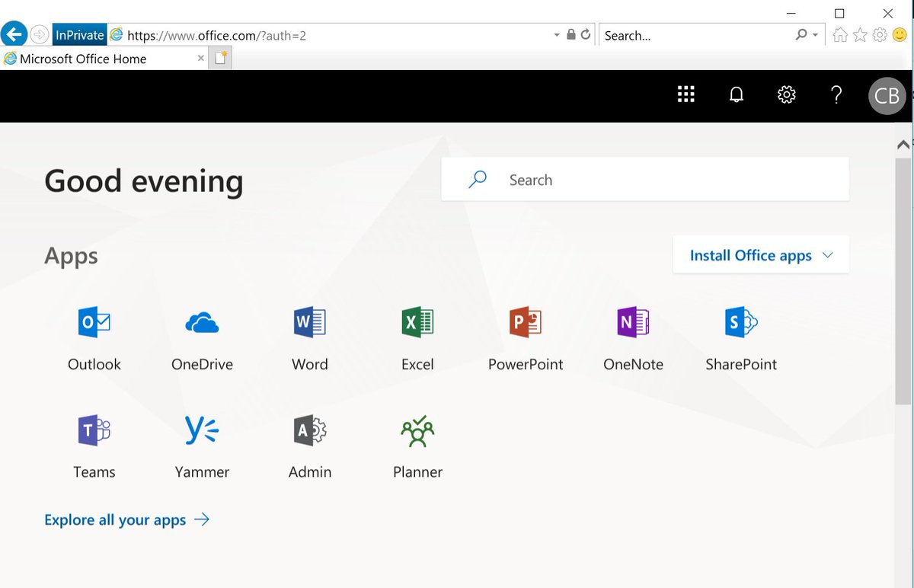Open the Outlook app

pyautogui.click(x=94, y=335)
